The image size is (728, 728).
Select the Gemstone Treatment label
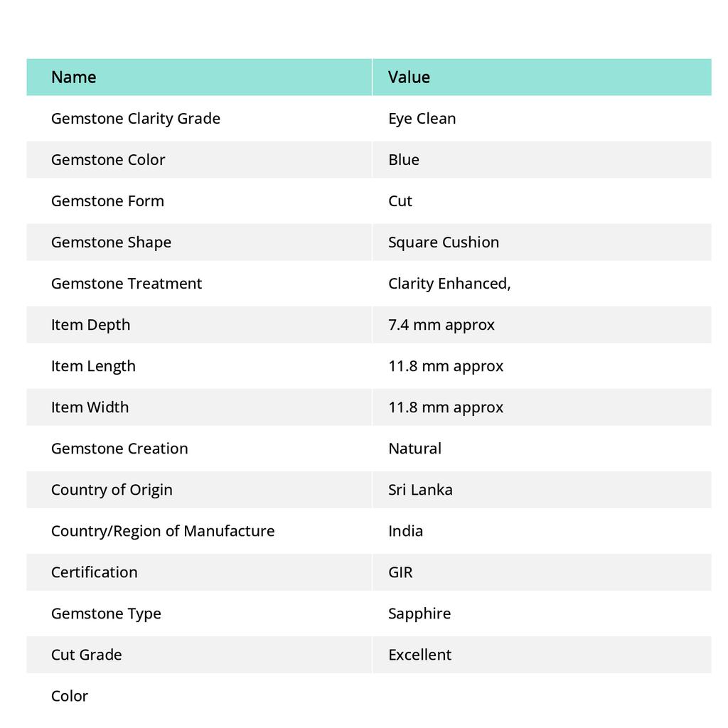(x=127, y=284)
